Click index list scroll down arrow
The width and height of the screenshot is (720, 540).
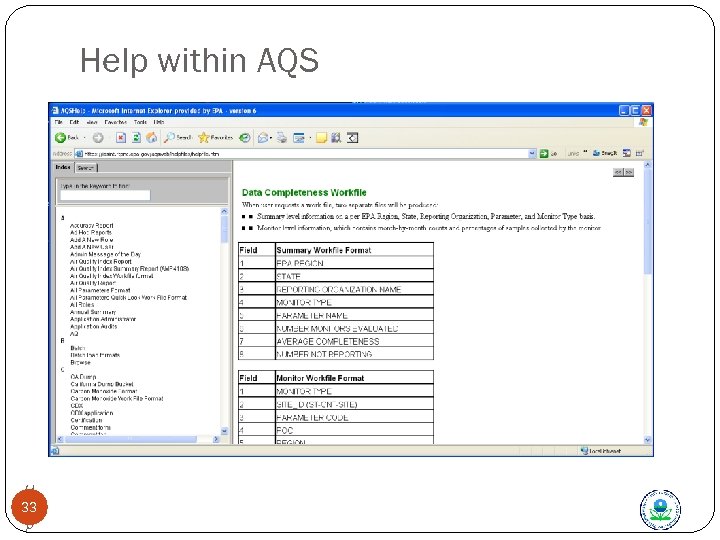pyautogui.click(x=224, y=431)
